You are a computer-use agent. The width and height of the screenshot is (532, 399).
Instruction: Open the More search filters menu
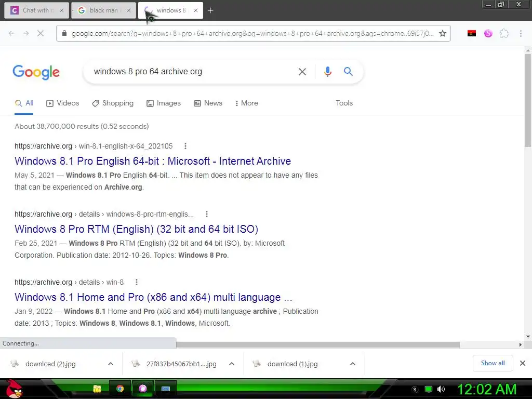pos(247,103)
